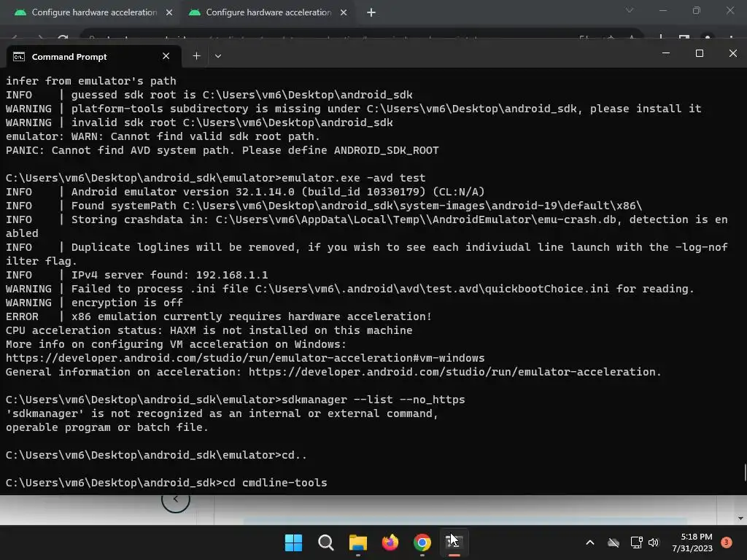Close the second Chrome tab
This screenshot has width=747, height=560.
tap(344, 13)
